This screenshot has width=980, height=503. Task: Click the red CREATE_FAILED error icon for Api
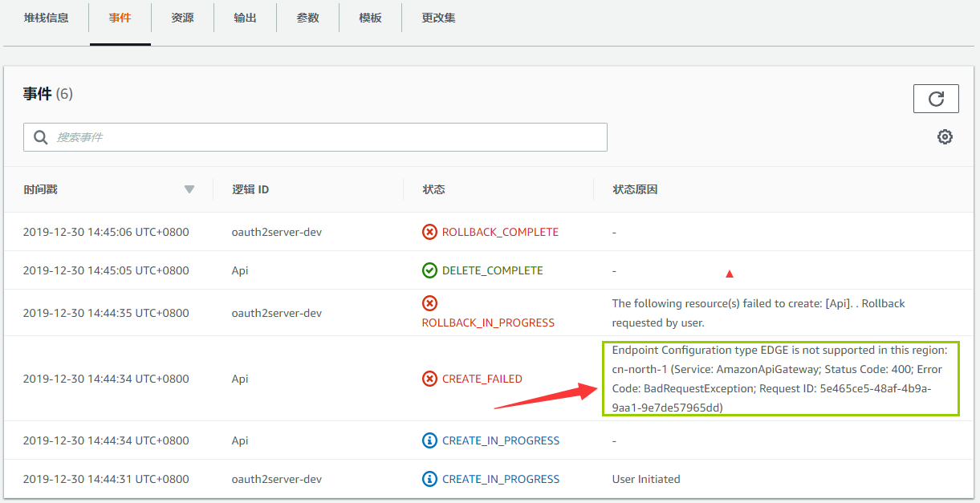point(430,379)
